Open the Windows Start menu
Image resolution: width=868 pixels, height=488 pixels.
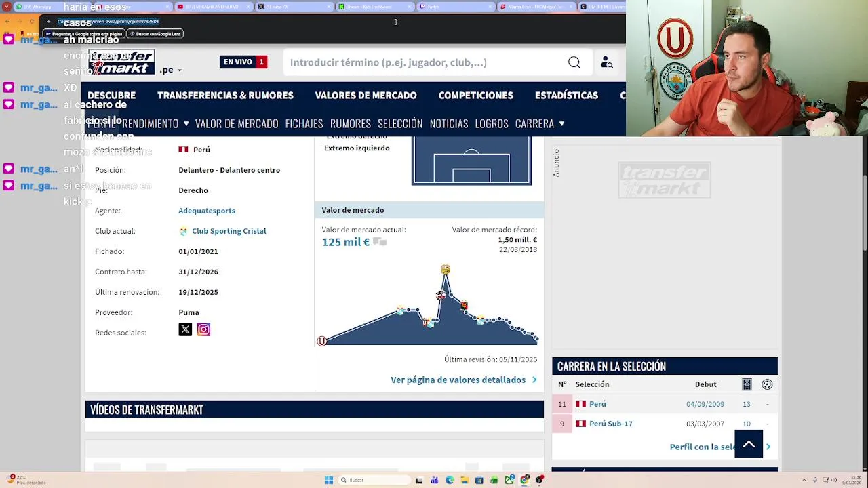click(x=329, y=480)
